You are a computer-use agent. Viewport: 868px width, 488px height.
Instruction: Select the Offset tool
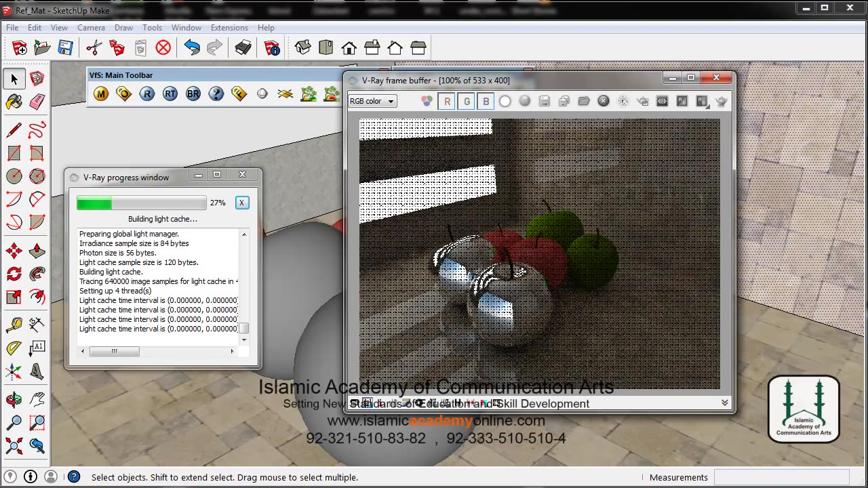tap(37, 297)
